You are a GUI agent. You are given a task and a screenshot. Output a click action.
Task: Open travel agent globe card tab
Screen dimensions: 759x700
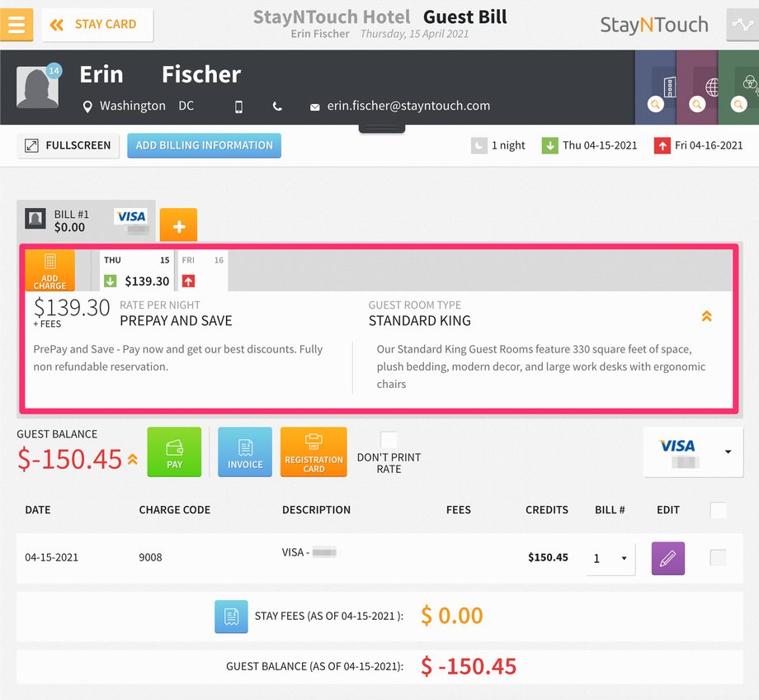click(697, 87)
